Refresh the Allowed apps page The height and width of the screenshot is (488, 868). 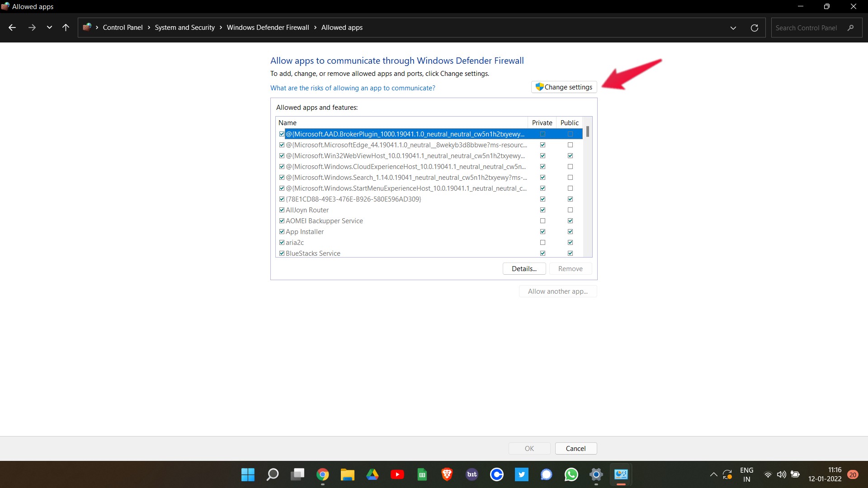(754, 28)
